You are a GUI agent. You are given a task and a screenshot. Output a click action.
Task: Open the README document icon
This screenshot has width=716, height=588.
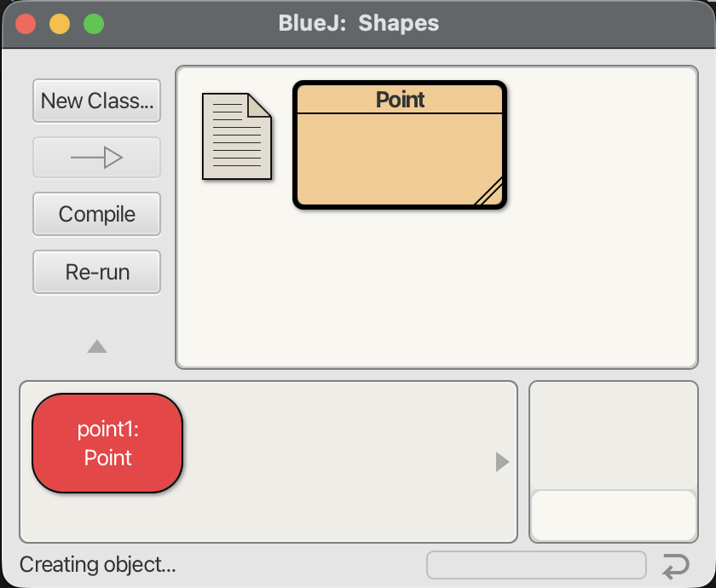tap(236, 136)
